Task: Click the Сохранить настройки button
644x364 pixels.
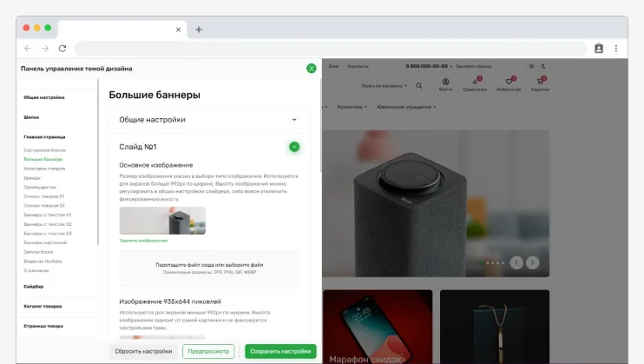Action: click(280, 351)
